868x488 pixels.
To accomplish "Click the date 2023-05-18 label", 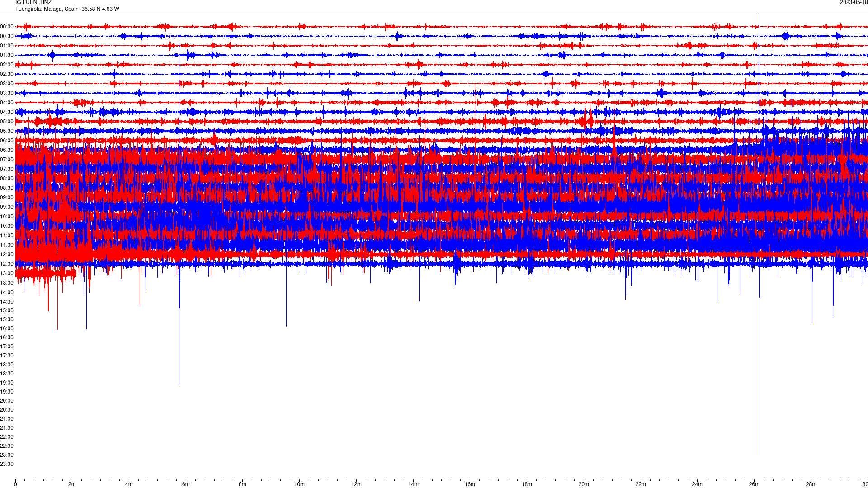I will (x=854, y=3).
